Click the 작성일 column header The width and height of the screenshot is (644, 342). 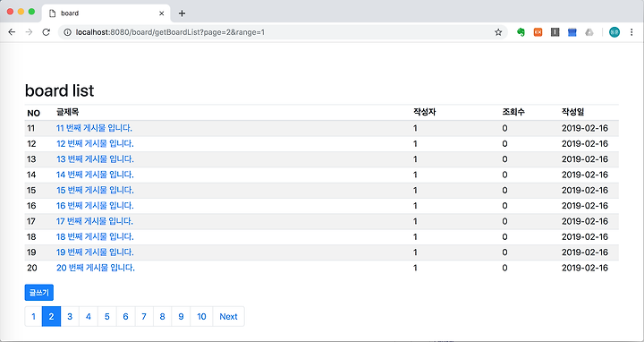573,112
